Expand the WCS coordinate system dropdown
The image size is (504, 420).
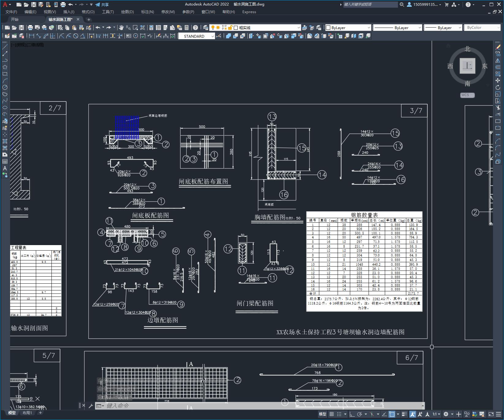pos(467,95)
